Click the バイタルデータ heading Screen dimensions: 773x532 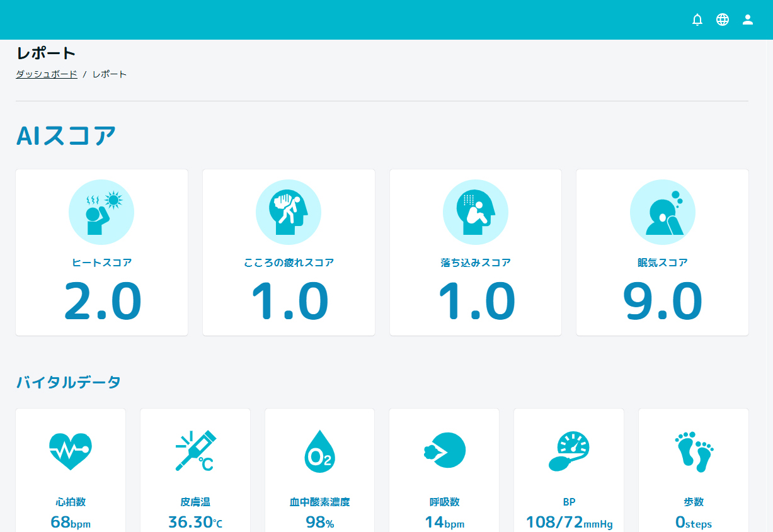69,382
